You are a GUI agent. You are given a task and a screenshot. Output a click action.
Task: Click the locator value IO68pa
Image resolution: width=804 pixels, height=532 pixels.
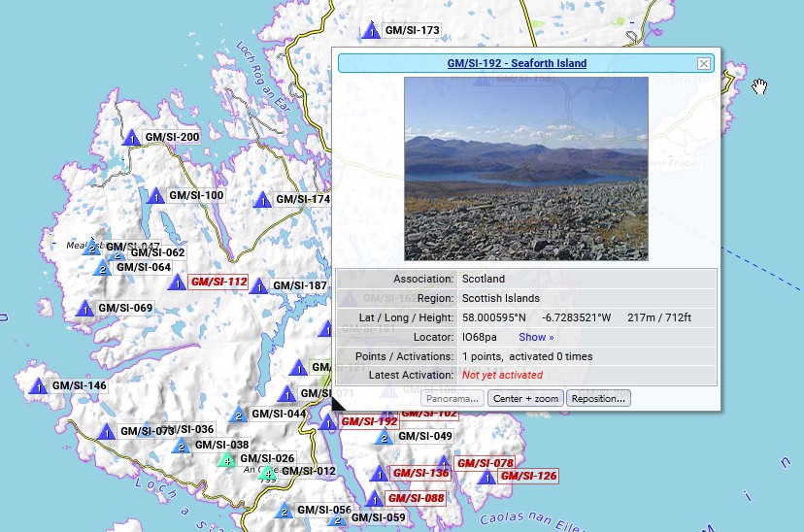point(479,337)
